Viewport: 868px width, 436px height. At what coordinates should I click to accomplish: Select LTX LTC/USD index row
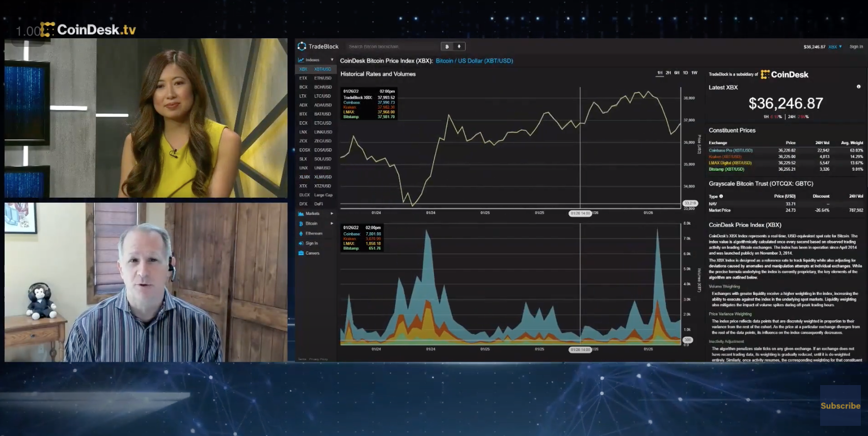point(316,96)
